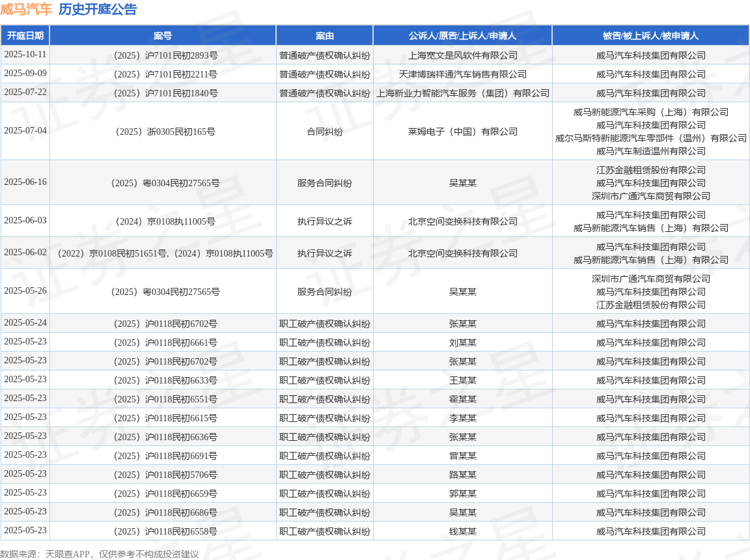Click case number 沪0118民初6551号
750x560 pixels.
pos(165,399)
